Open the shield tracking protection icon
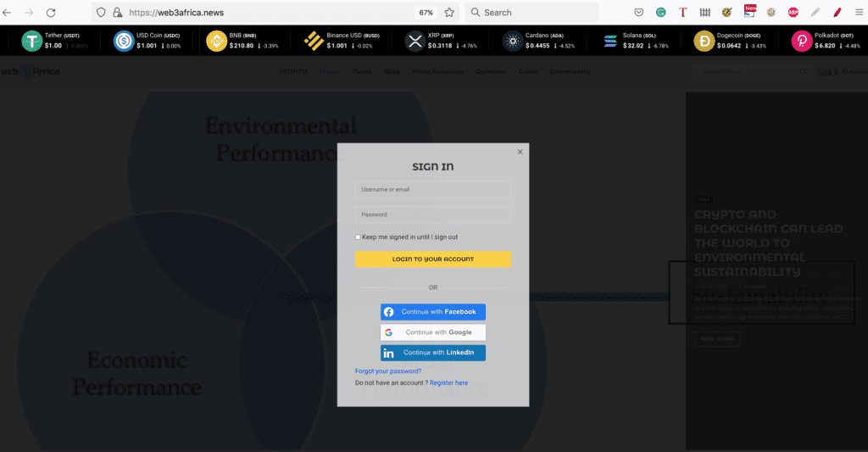 click(x=101, y=12)
